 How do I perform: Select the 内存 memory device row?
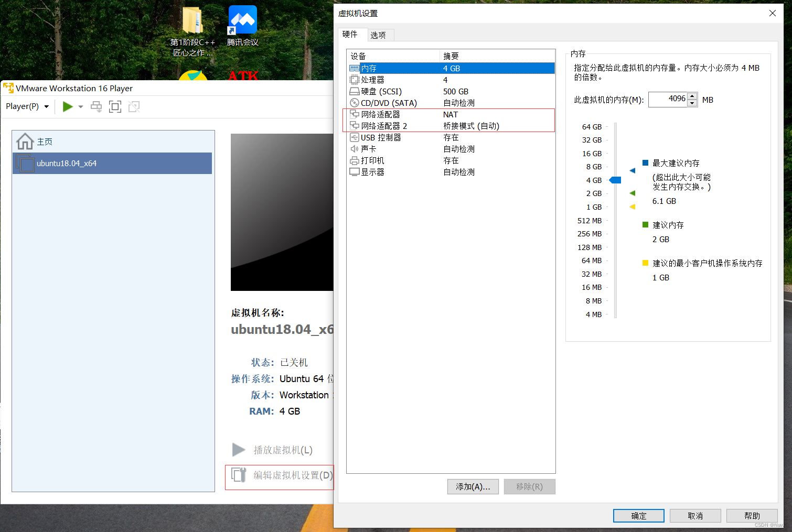(x=452, y=68)
